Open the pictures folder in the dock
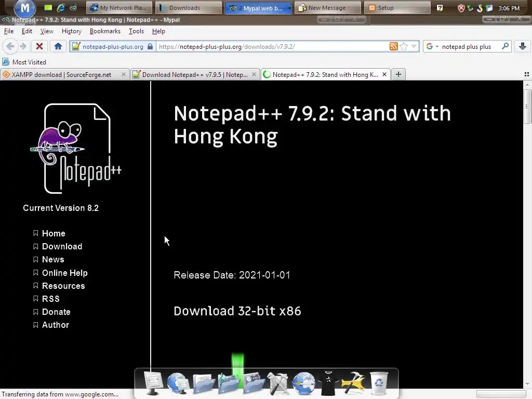The width and height of the screenshot is (532, 399). pyautogui.click(x=254, y=383)
